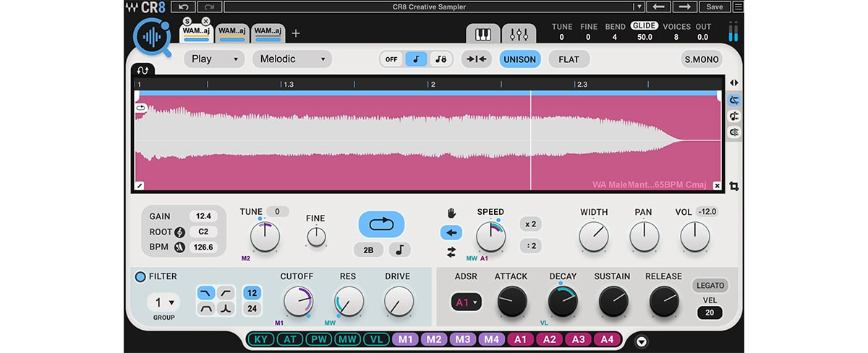
Task: Open the Play mode dropdown
Action: coord(215,59)
